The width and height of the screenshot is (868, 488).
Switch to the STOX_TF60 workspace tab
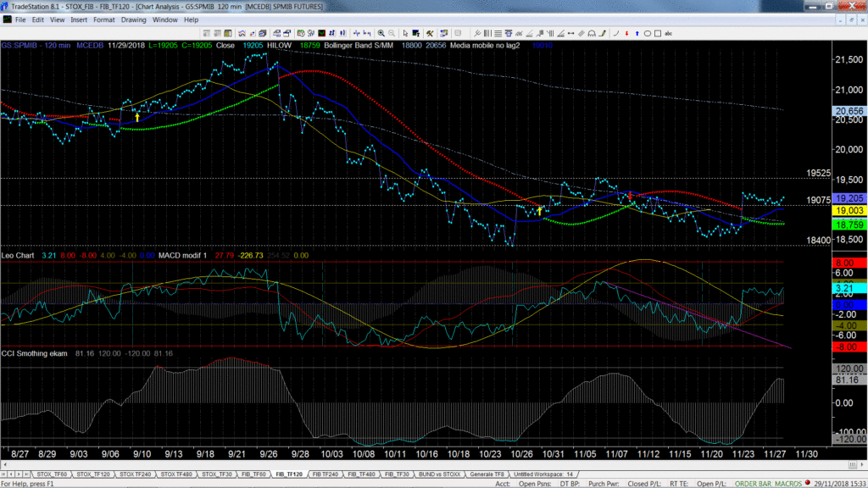tap(52, 474)
